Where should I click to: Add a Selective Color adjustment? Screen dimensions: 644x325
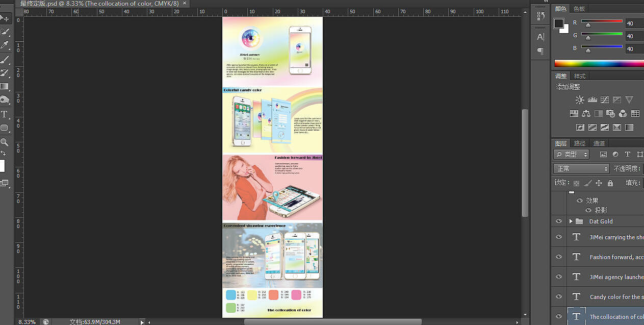click(x=617, y=128)
